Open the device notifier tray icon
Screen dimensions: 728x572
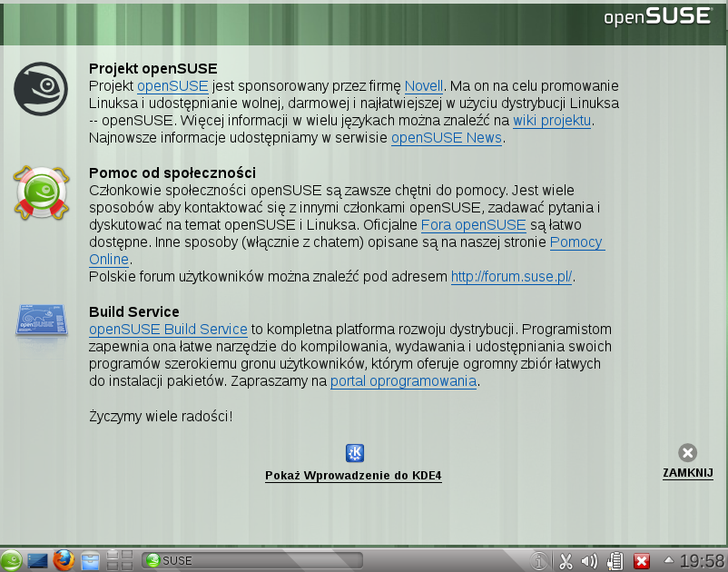[615, 561]
